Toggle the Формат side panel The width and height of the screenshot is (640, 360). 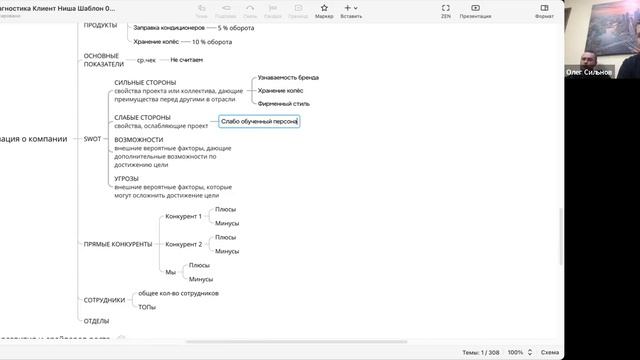tap(544, 8)
